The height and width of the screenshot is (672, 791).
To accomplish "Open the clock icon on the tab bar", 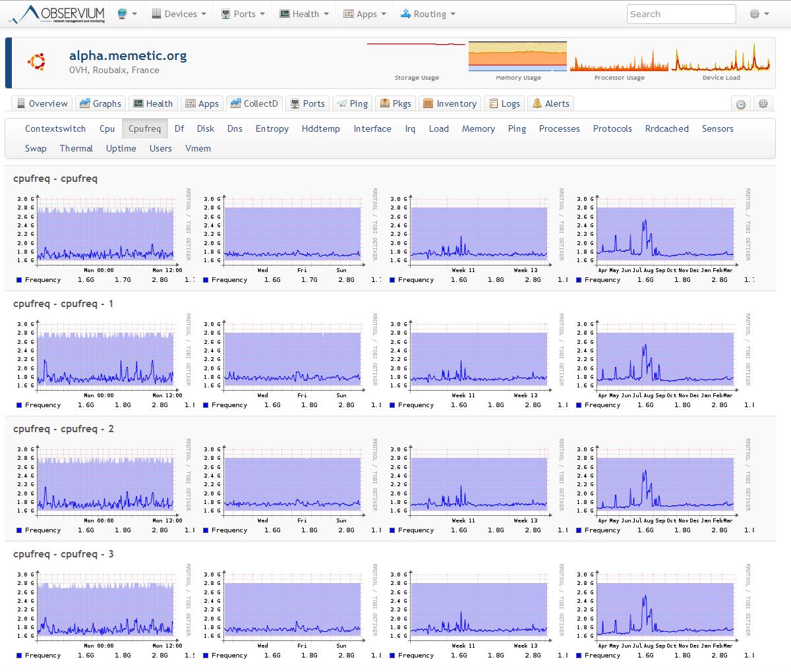I will 741,104.
